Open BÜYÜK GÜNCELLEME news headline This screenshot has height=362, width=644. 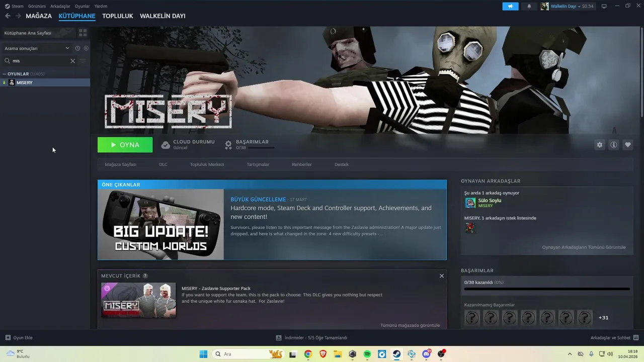pyautogui.click(x=258, y=200)
